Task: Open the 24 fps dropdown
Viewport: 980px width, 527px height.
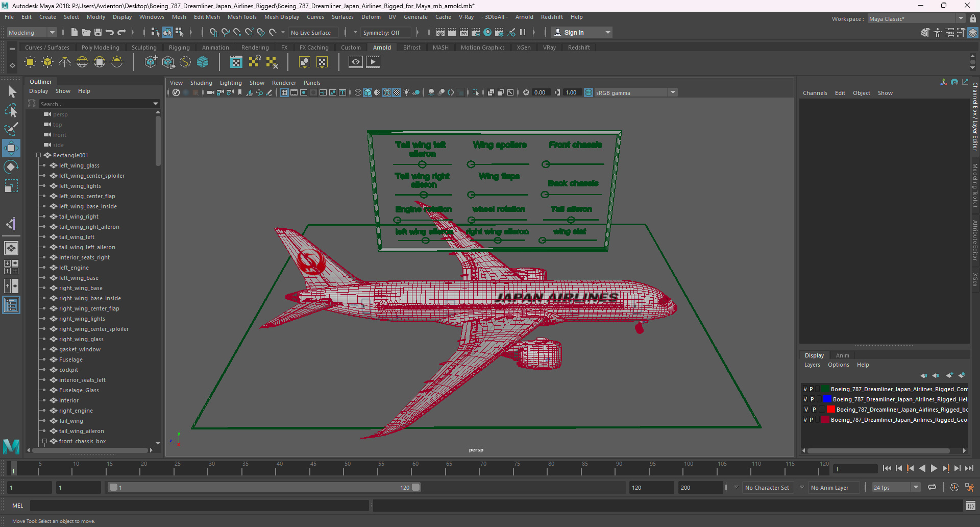Action: pyautogui.click(x=896, y=487)
